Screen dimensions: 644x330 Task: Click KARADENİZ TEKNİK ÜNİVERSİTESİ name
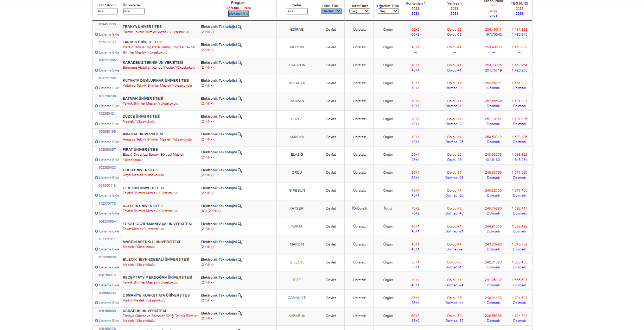(x=153, y=63)
